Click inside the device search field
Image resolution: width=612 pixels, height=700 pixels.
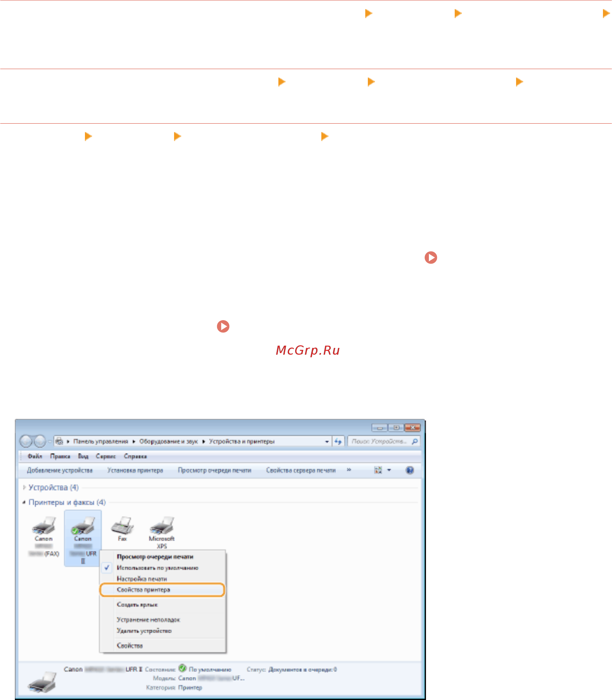379,441
